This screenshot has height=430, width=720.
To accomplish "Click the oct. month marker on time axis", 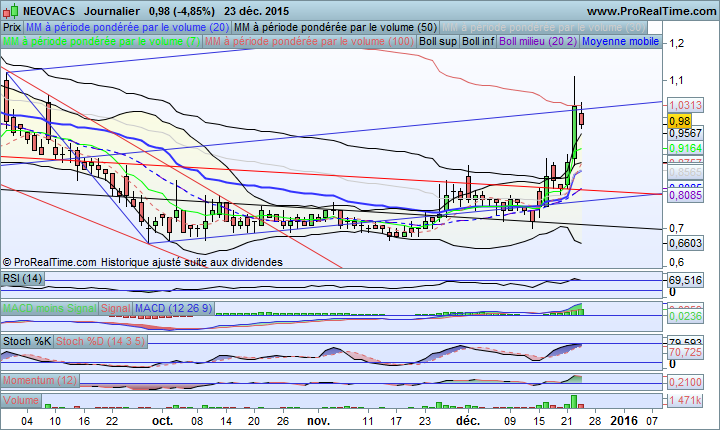I will (x=163, y=420).
